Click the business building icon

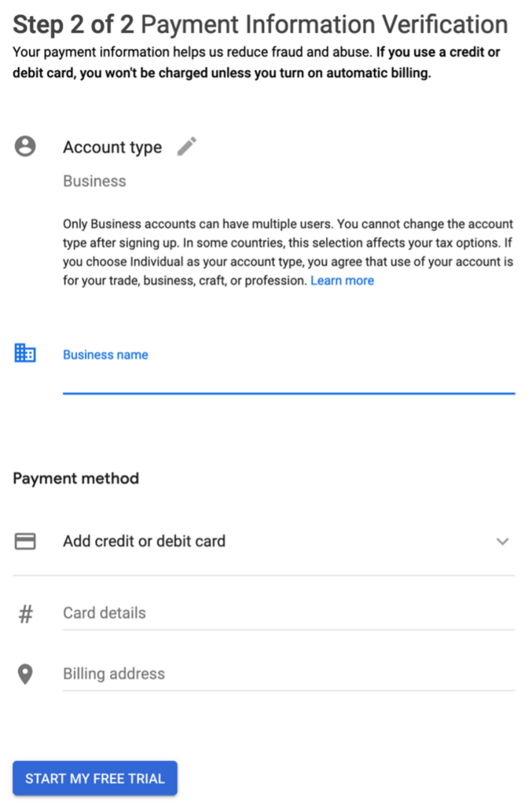tap(24, 354)
